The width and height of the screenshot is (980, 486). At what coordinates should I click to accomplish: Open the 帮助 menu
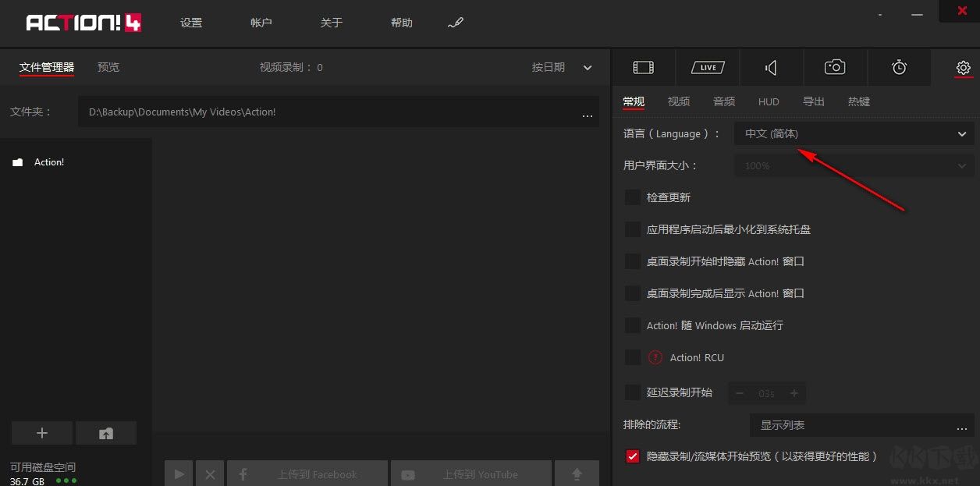401,23
